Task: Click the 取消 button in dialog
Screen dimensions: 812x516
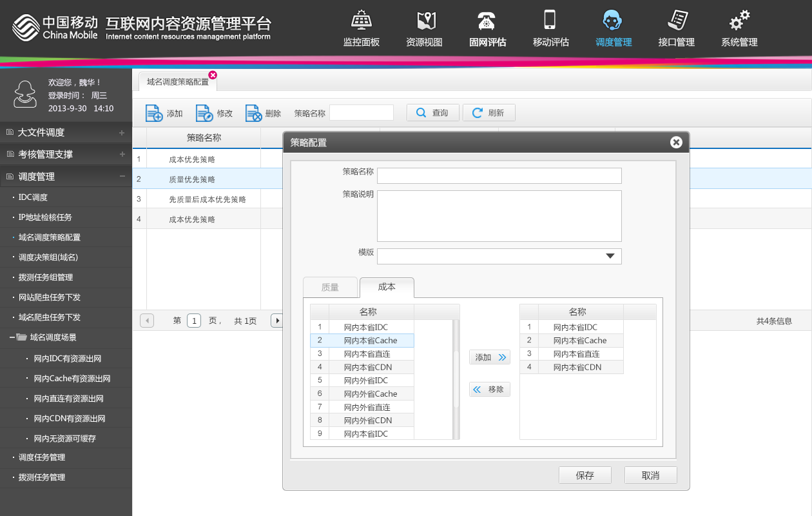Action: click(x=650, y=475)
